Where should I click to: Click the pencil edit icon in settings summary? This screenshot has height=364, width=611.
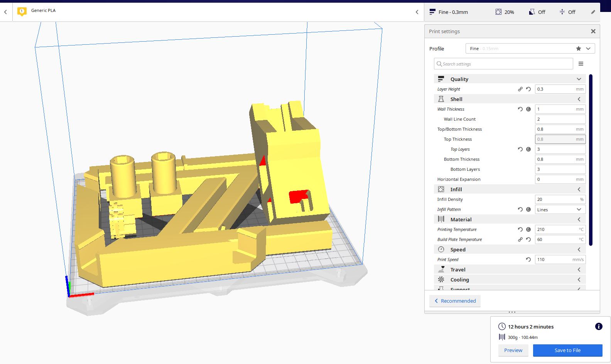point(593,12)
